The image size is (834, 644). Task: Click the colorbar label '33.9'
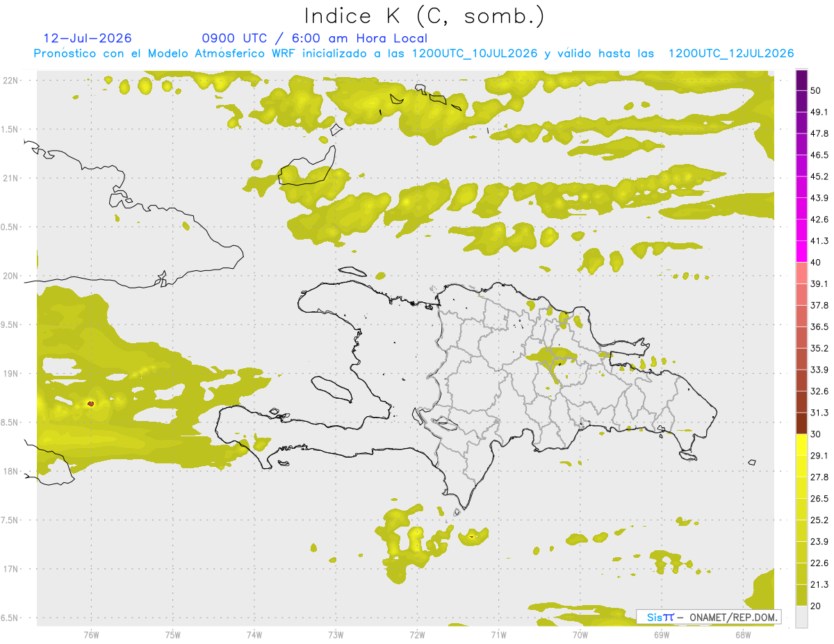point(819,370)
